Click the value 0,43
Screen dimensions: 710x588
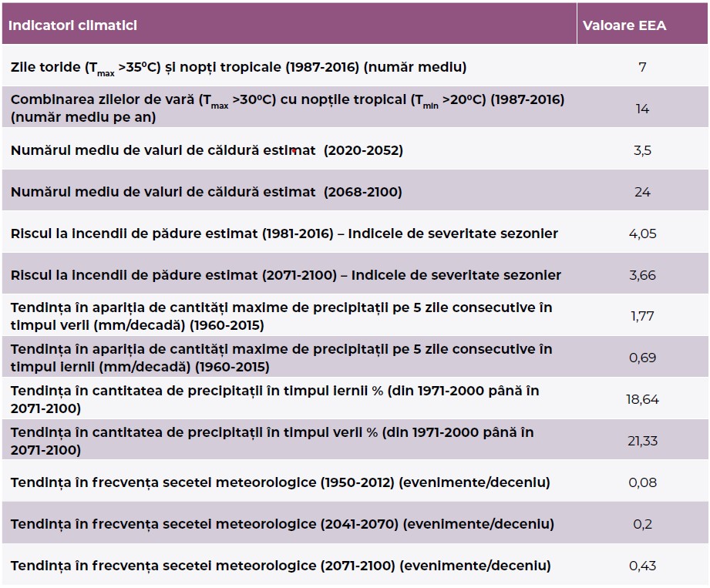(642, 566)
